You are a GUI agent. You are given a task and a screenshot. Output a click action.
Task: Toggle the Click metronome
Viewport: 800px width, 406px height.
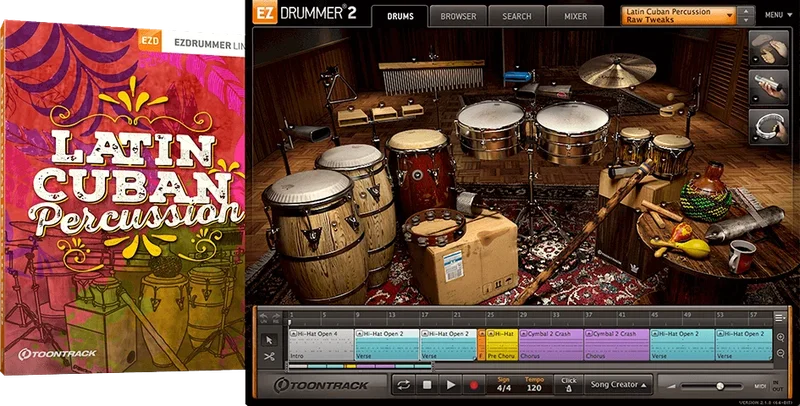coord(569,385)
